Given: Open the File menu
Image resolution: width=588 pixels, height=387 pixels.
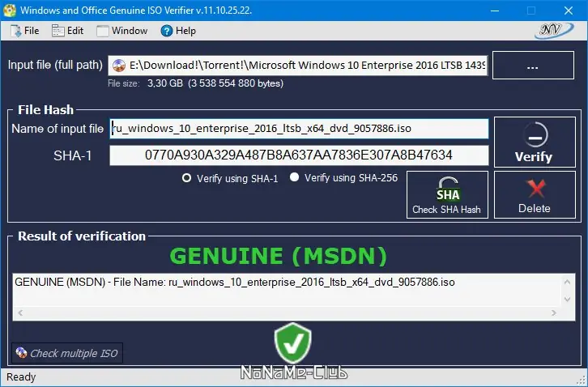Looking at the screenshot, I should click(25, 31).
